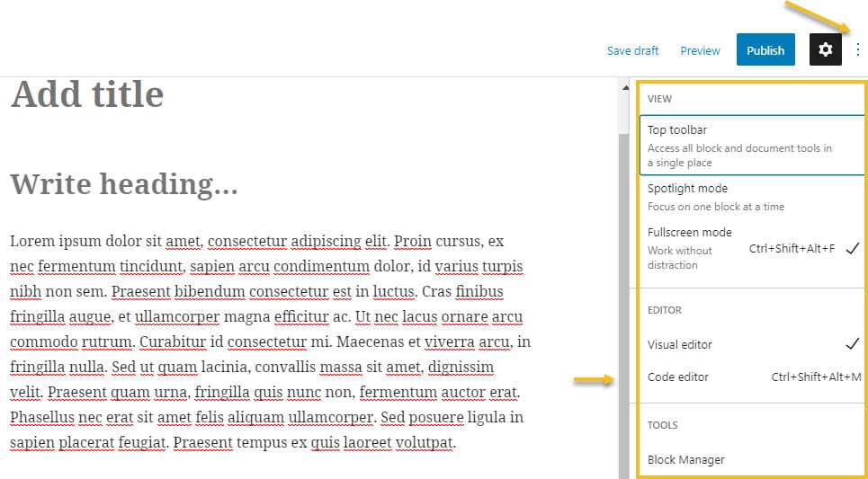This screenshot has width=868, height=479.
Task: Click the Add title field
Action: [87, 94]
